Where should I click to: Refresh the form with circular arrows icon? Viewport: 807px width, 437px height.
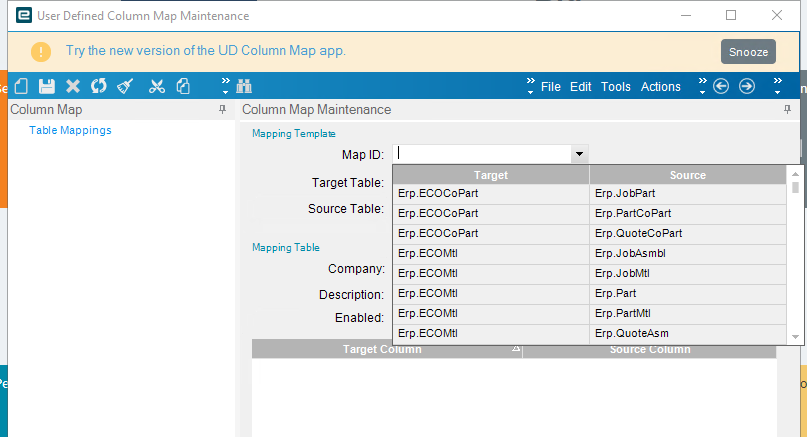(99, 86)
